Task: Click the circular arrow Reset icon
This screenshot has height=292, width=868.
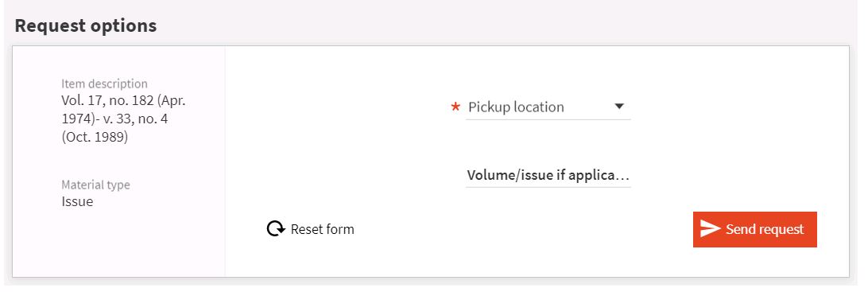Action: [276, 229]
